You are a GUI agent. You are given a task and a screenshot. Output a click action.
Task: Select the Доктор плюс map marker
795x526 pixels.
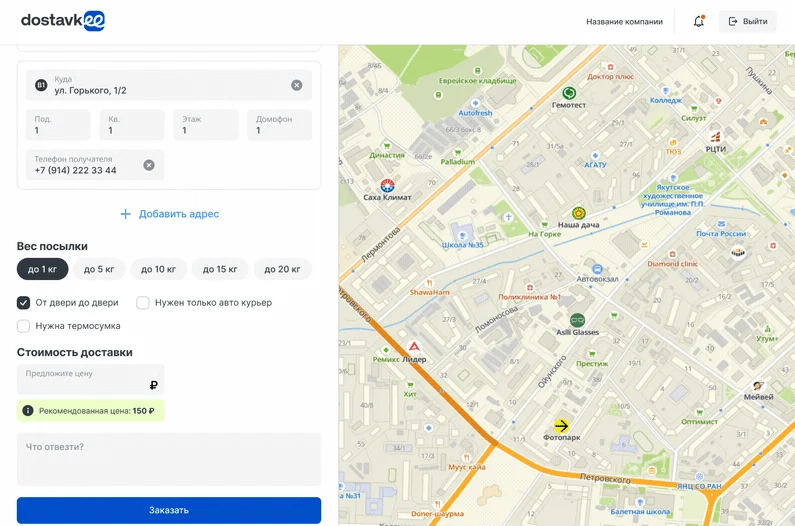[610, 67]
